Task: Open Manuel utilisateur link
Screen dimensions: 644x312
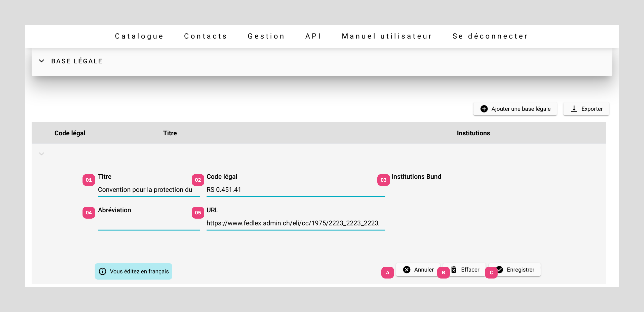Action: (x=387, y=36)
